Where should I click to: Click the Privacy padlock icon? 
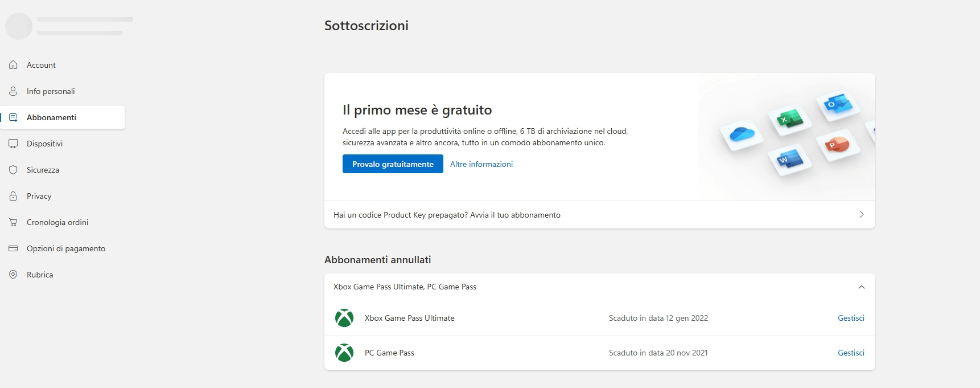point(13,196)
